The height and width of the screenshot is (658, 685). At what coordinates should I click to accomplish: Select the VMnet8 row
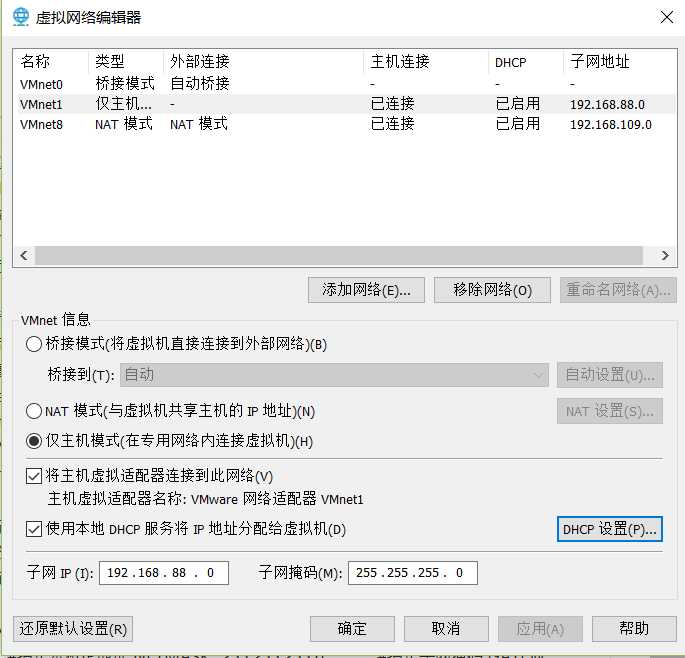[x=345, y=124]
